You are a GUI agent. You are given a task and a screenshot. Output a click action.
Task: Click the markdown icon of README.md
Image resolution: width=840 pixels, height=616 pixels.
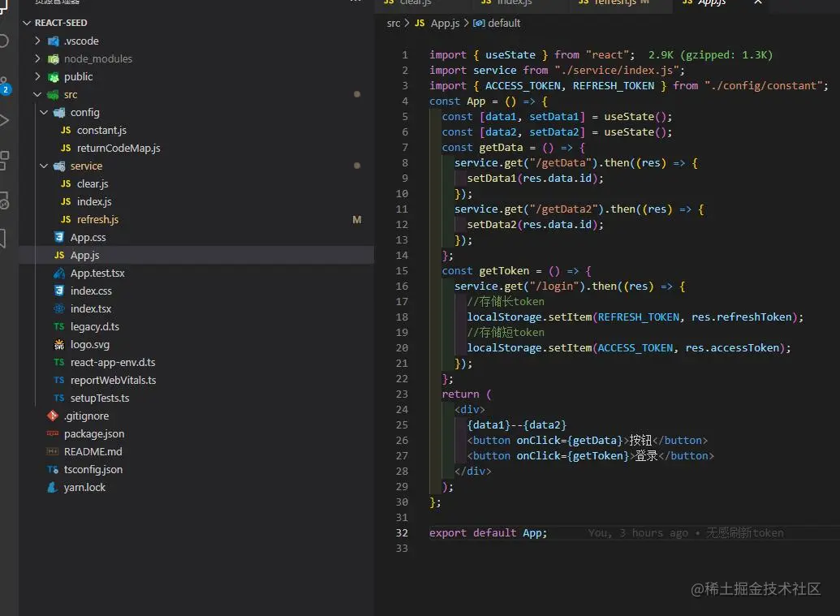(53, 451)
